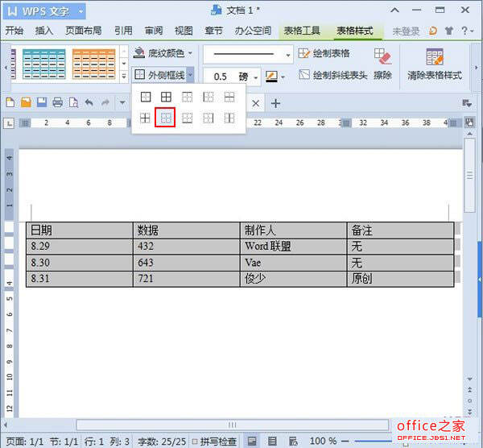Click the zoom slider track in status bar
The width and height of the screenshot is (483, 448).
pos(373,442)
